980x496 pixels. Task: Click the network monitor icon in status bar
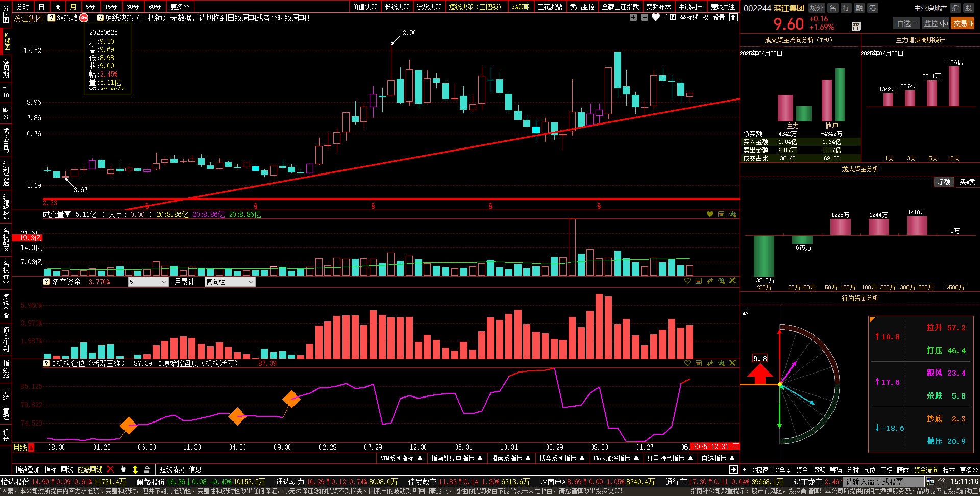pos(930,481)
